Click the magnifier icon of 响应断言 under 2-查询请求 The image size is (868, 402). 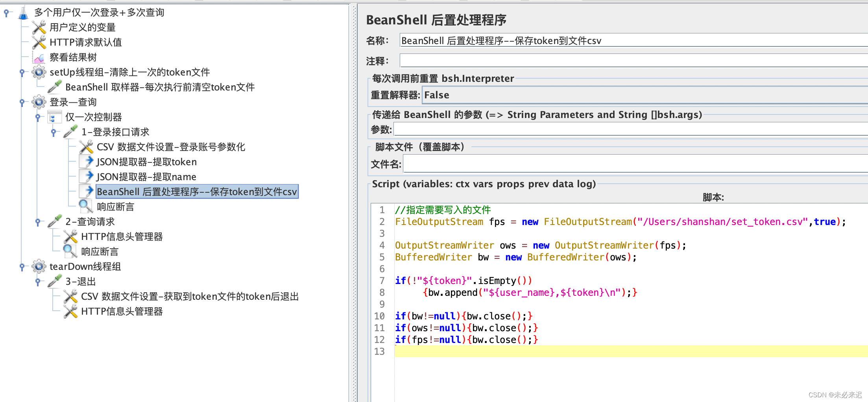point(70,251)
